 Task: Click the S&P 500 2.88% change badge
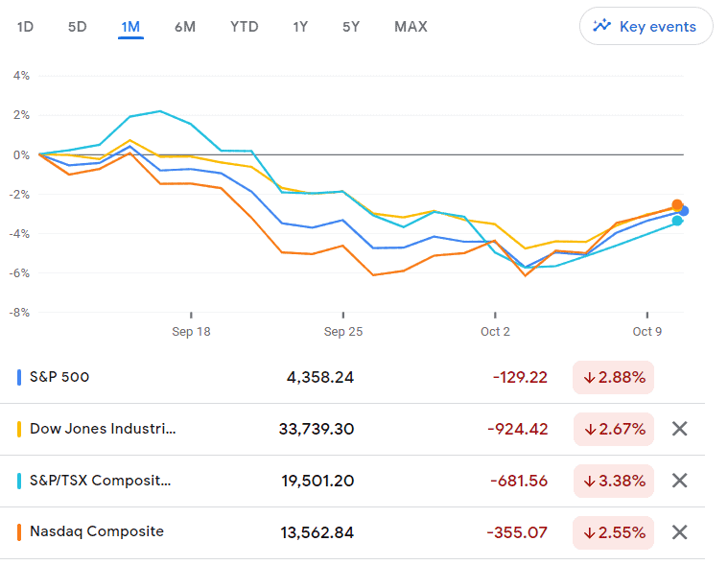tap(613, 377)
